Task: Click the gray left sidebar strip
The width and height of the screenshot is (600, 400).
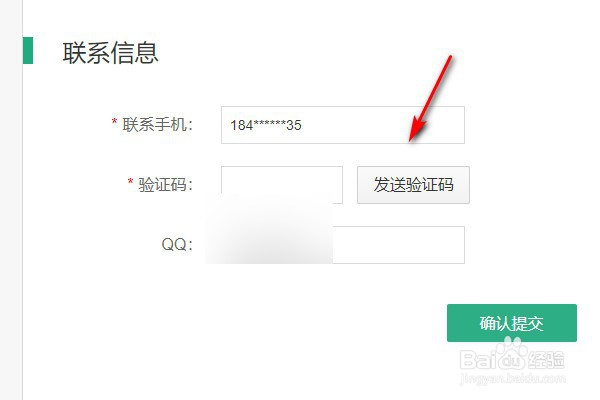Action: point(11,200)
